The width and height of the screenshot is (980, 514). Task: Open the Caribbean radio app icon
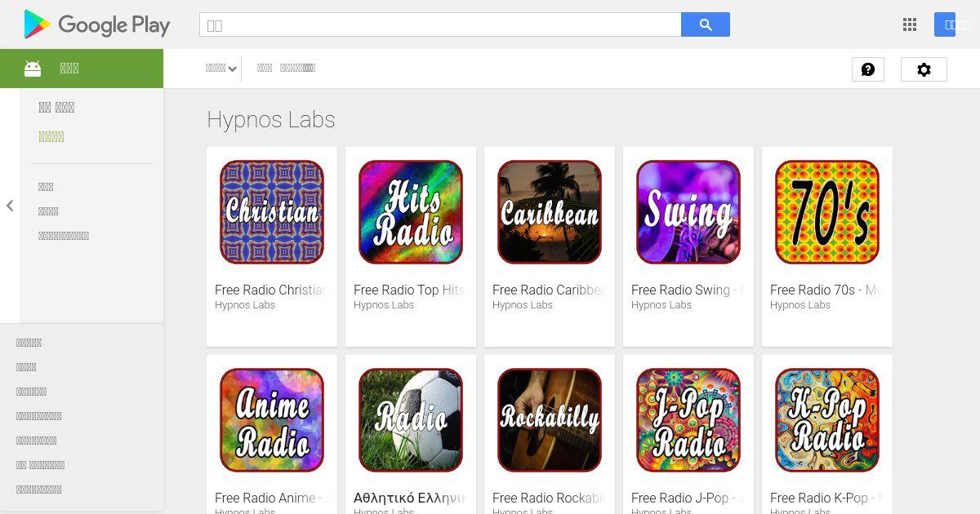click(550, 212)
